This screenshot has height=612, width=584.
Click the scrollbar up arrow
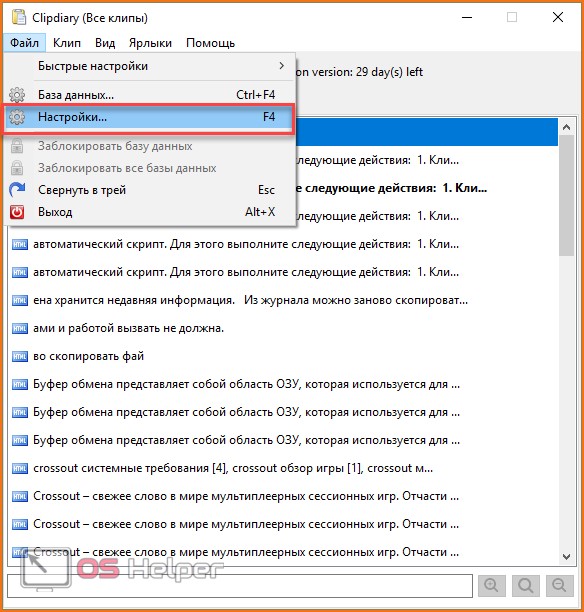coord(566,127)
